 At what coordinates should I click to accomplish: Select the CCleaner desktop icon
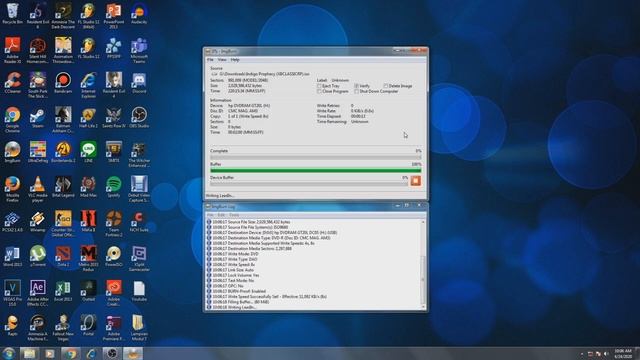pos(12,83)
